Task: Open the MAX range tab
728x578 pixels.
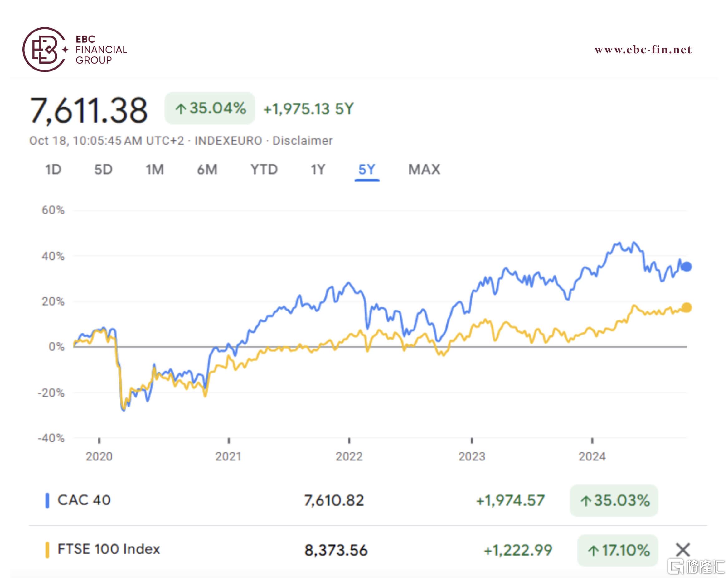Action: pos(424,169)
